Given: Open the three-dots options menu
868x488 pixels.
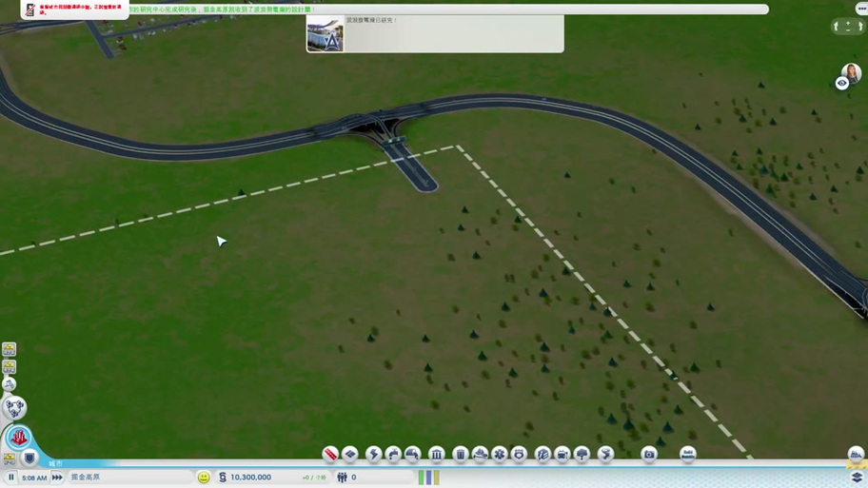Looking at the screenshot, I should (x=861, y=9).
